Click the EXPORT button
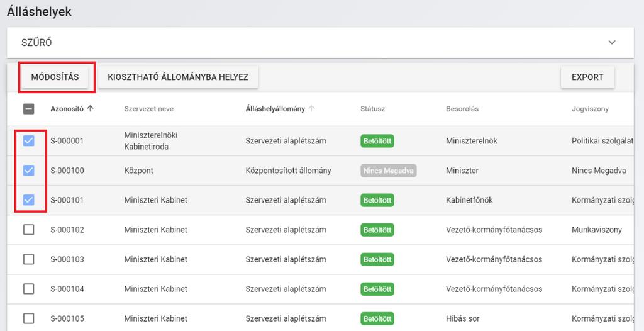 click(587, 77)
